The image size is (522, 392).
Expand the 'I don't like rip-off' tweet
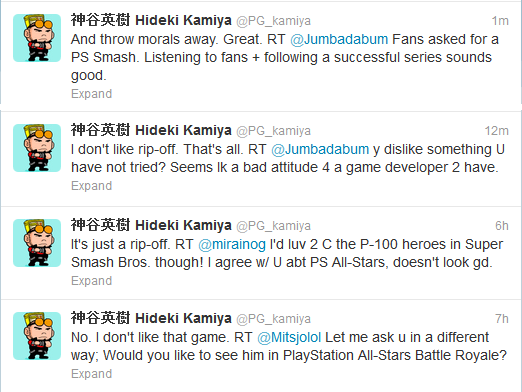92,186
